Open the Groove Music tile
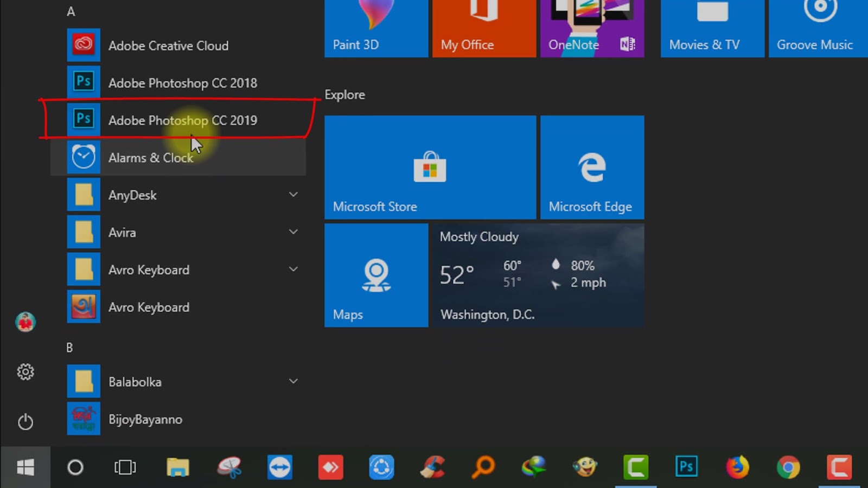This screenshot has width=868, height=488. (x=818, y=28)
